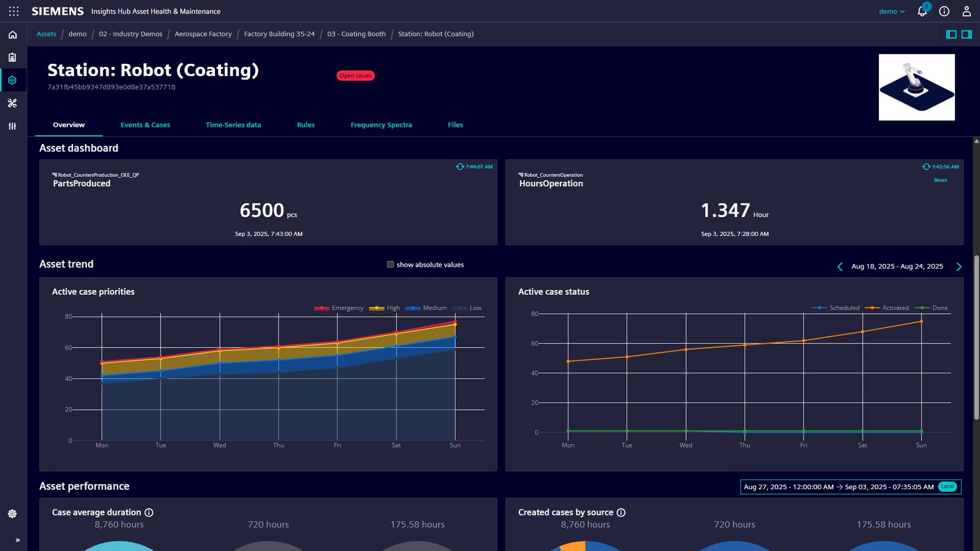The image size is (980, 551).
Task: Click the page vertical scrollbar
Action: tap(976, 337)
